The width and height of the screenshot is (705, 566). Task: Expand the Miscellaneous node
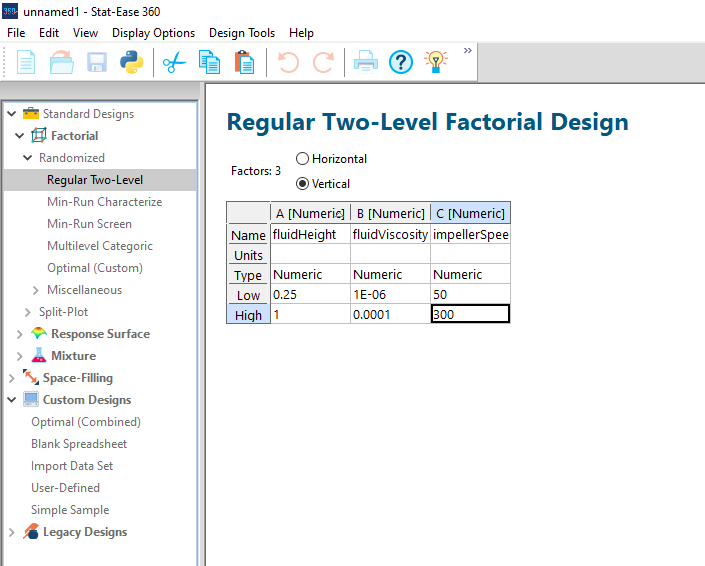(36, 290)
